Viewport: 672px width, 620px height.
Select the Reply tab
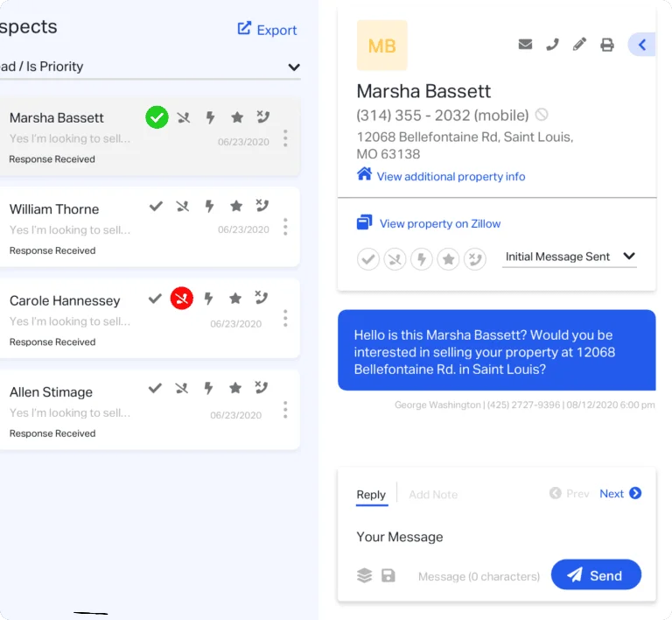[371, 495]
